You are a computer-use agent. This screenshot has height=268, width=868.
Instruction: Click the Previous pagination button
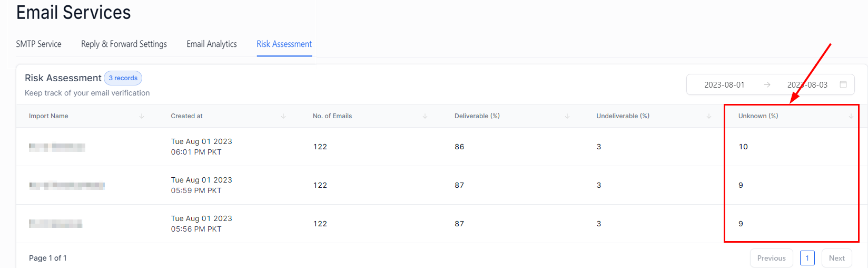[771, 258]
